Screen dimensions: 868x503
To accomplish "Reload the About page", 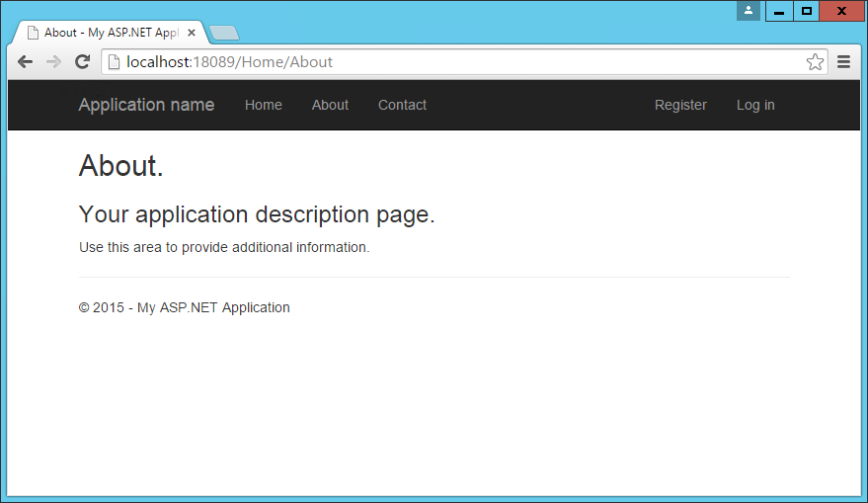I will [x=83, y=62].
